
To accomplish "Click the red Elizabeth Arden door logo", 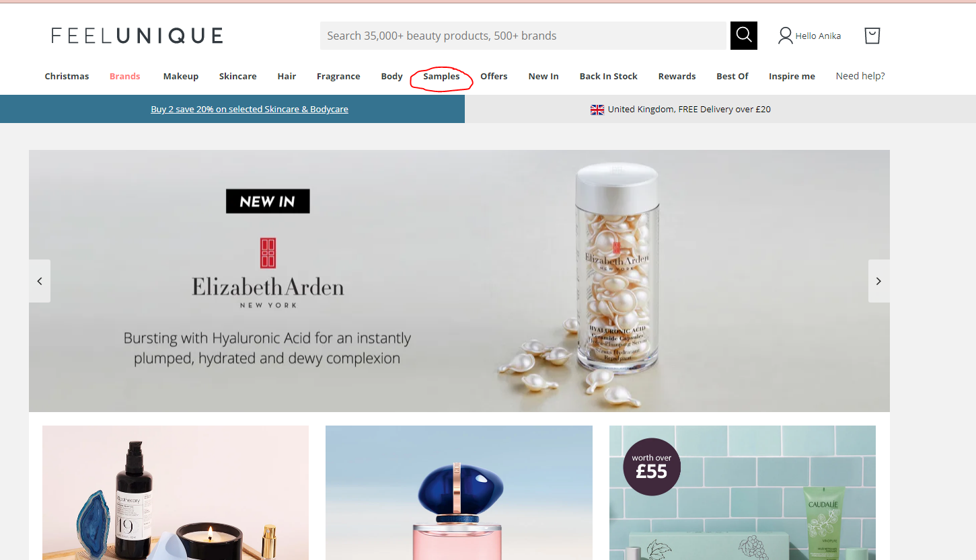I will tap(268, 253).
